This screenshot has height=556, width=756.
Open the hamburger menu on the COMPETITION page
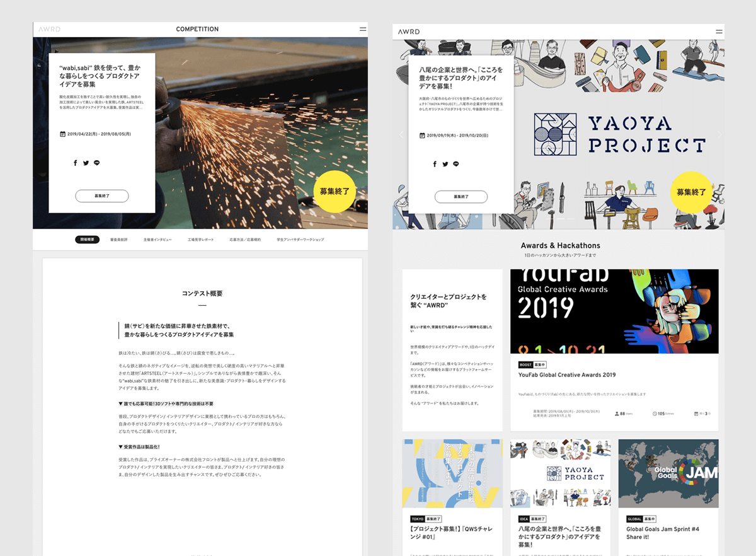tap(363, 29)
